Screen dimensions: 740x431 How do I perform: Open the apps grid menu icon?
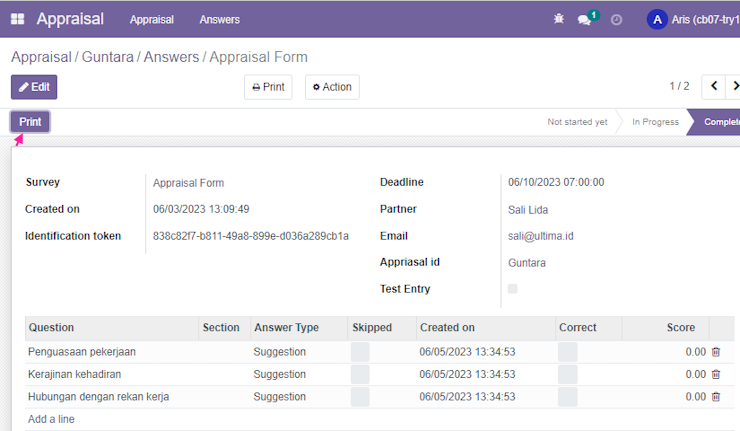tap(17, 19)
